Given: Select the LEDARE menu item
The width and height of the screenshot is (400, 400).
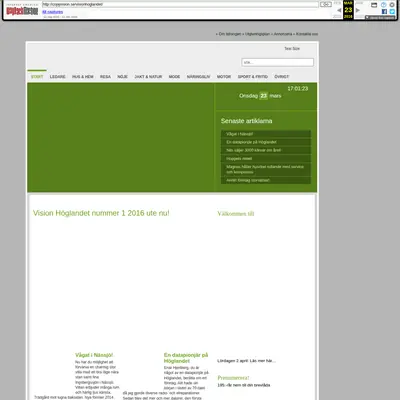Looking at the screenshot, I should pos(58,77).
